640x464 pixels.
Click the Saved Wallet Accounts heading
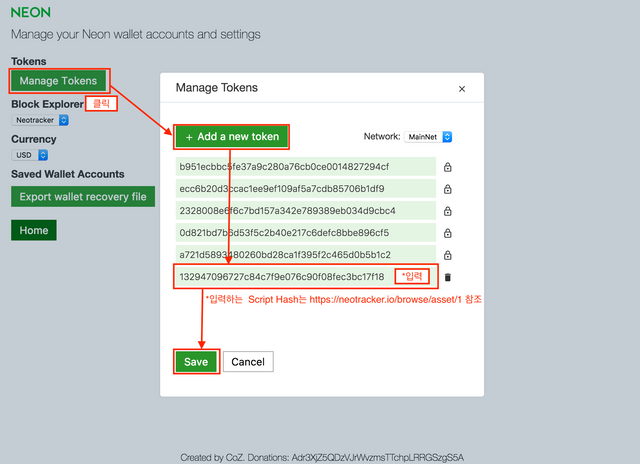pyautogui.click(x=68, y=174)
